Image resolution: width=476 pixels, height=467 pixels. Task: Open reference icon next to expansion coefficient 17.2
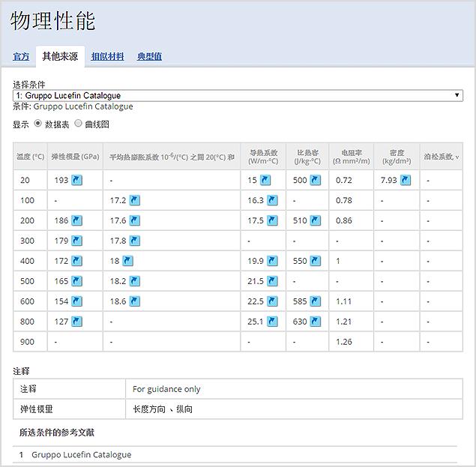tap(135, 200)
